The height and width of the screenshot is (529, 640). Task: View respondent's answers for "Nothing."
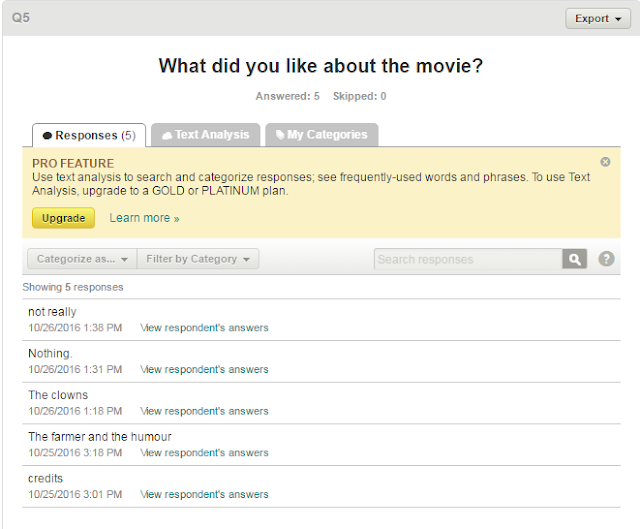[x=204, y=369]
